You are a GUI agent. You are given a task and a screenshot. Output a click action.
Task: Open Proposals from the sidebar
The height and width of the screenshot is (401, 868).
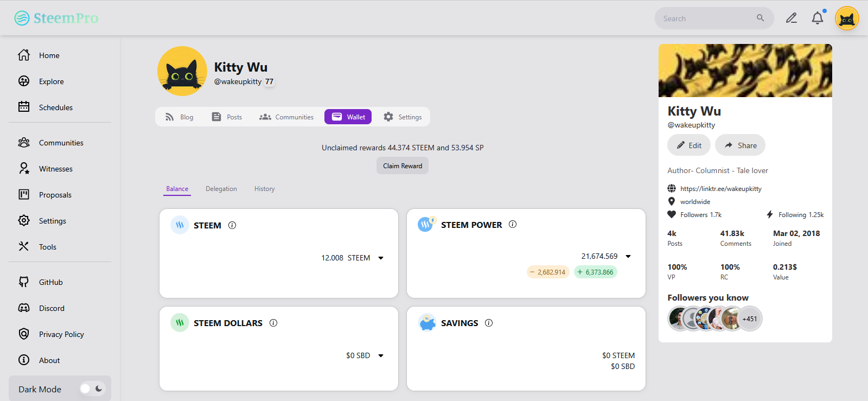pos(55,195)
